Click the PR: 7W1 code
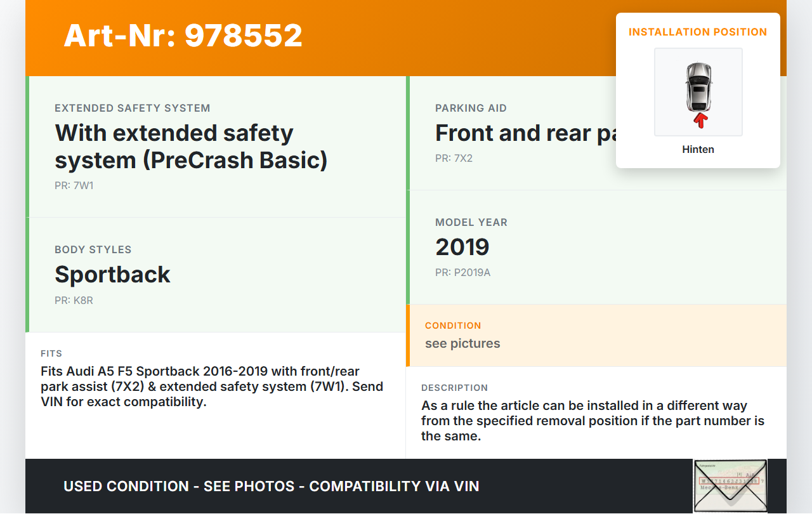812x514 pixels. [74, 186]
